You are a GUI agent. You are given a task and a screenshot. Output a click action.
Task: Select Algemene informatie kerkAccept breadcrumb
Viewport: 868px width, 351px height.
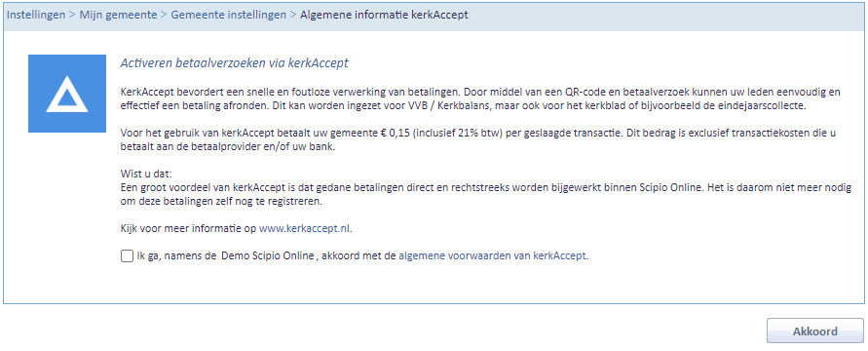coord(384,15)
